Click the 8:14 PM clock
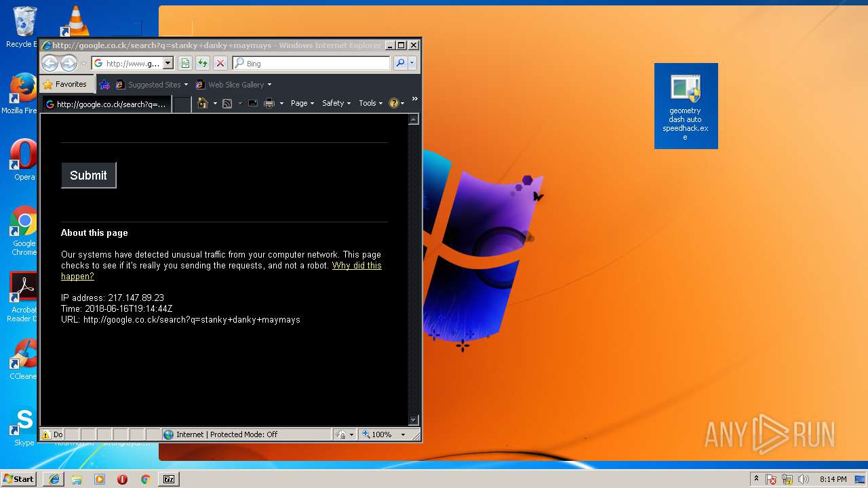 point(833,479)
